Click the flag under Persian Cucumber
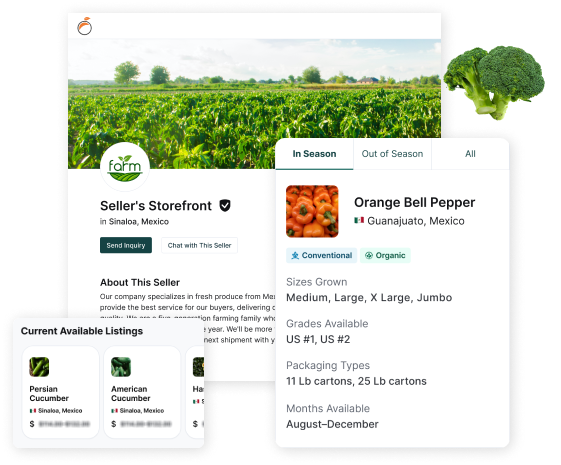The width and height of the screenshot is (561, 465). point(33,411)
